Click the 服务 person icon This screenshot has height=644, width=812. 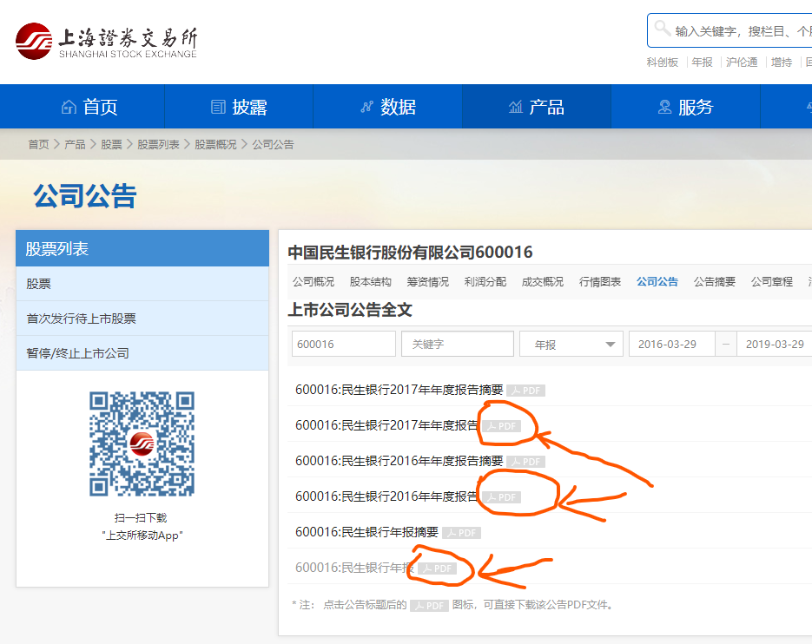[x=664, y=107]
